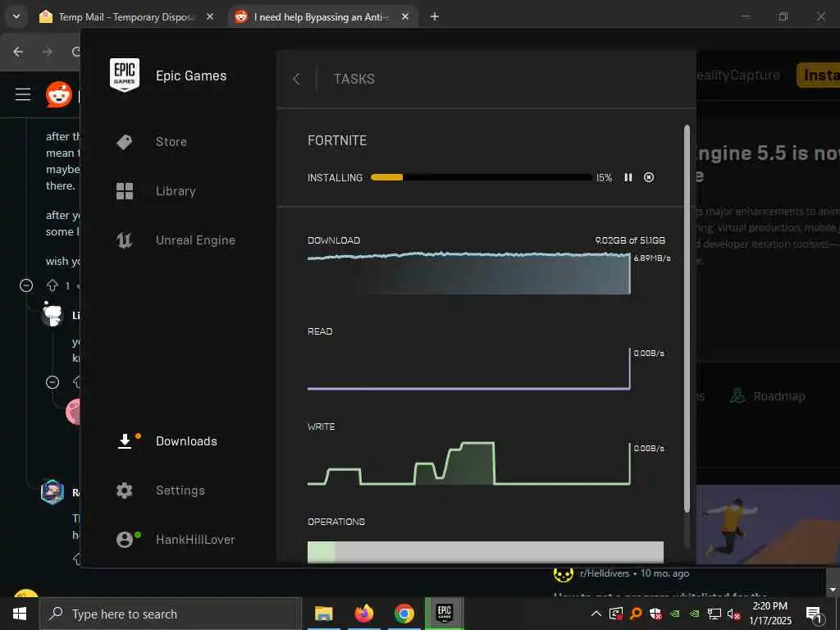Close the Reddit Anti-cheat tab
The height and width of the screenshot is (630, 840).
[x=405, y=16]
